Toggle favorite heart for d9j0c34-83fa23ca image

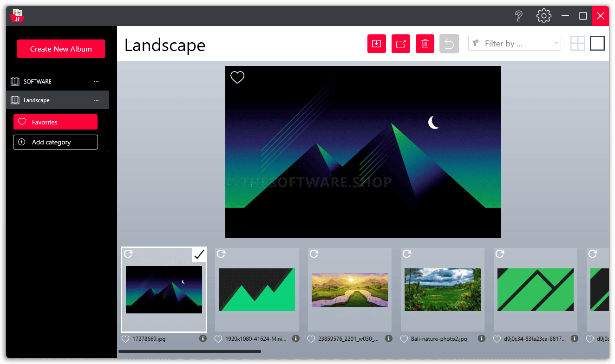tap(497, 339)
